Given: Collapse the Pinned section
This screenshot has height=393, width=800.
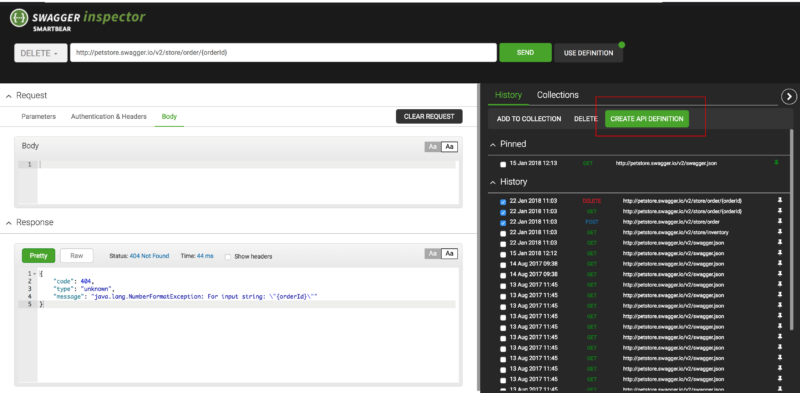Looking at the screenshot, I should pos(493,144).
